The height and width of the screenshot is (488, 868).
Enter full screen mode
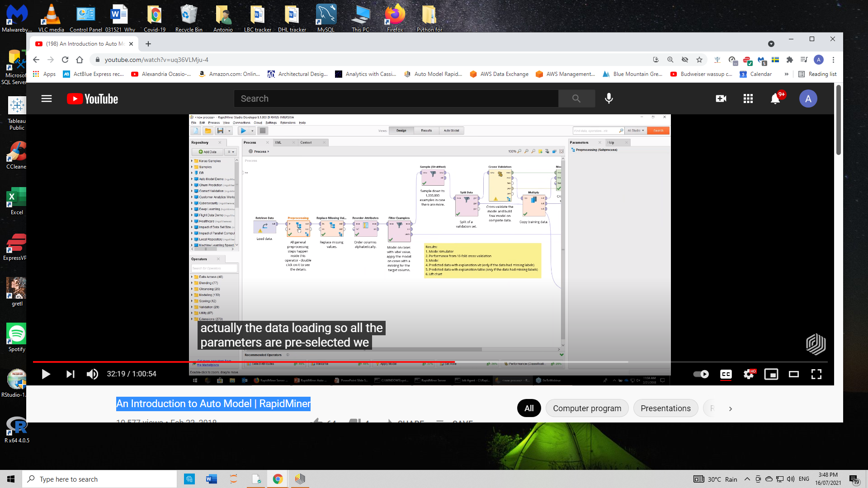pyautogui.click(x=816, y=374)
